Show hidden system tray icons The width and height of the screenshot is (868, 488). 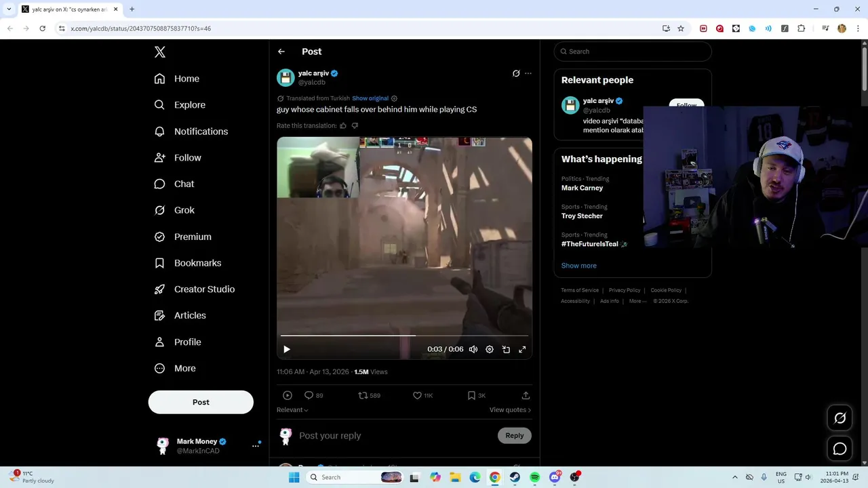(x=735, y=477)
